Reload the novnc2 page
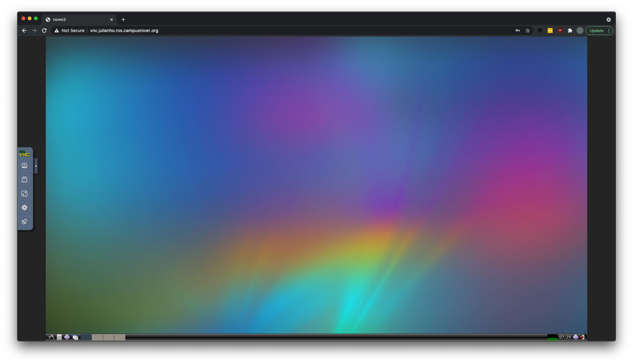The image size is (633, 364). (x=44, y=31)
